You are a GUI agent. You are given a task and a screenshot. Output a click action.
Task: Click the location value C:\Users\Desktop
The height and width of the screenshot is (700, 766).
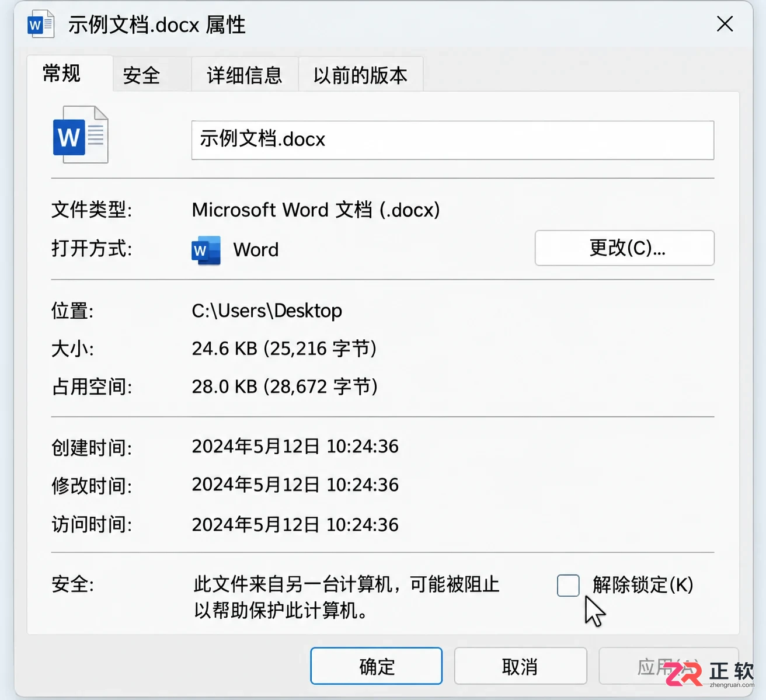coord(267,311)
